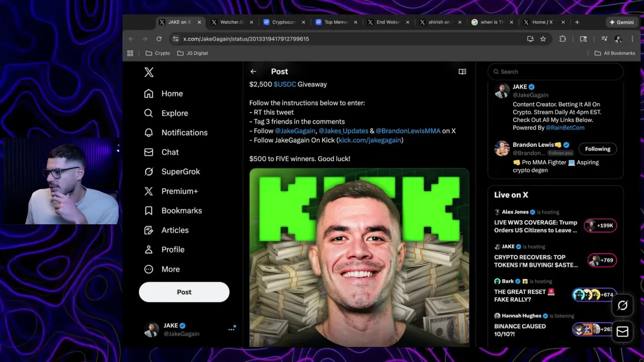Open the kick.com/jakegagain link
Viewport: 644px width, 362px height.
370,140
